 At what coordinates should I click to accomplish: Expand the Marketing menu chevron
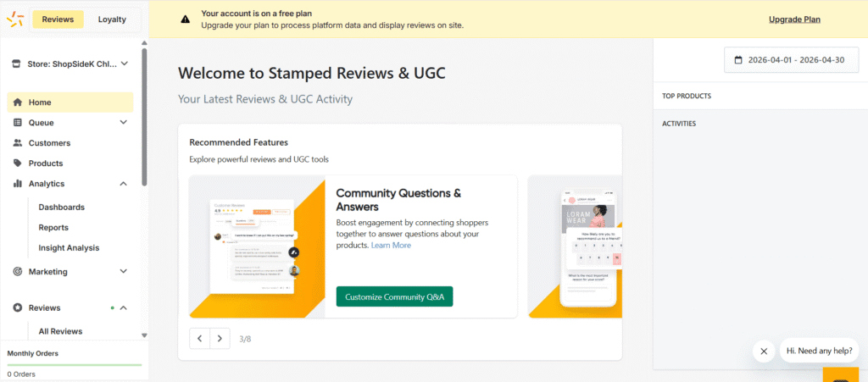pyautogui.click(x=124, y=272)
